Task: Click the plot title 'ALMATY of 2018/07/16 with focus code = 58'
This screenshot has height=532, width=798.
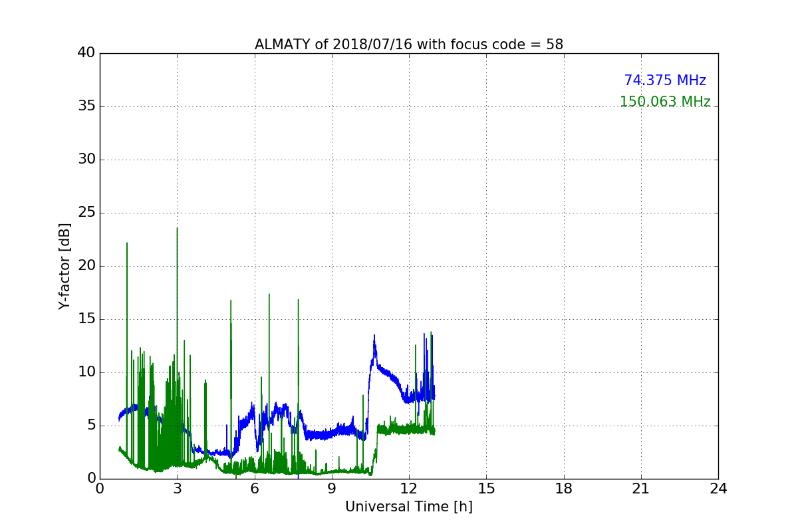Action: 409,45
